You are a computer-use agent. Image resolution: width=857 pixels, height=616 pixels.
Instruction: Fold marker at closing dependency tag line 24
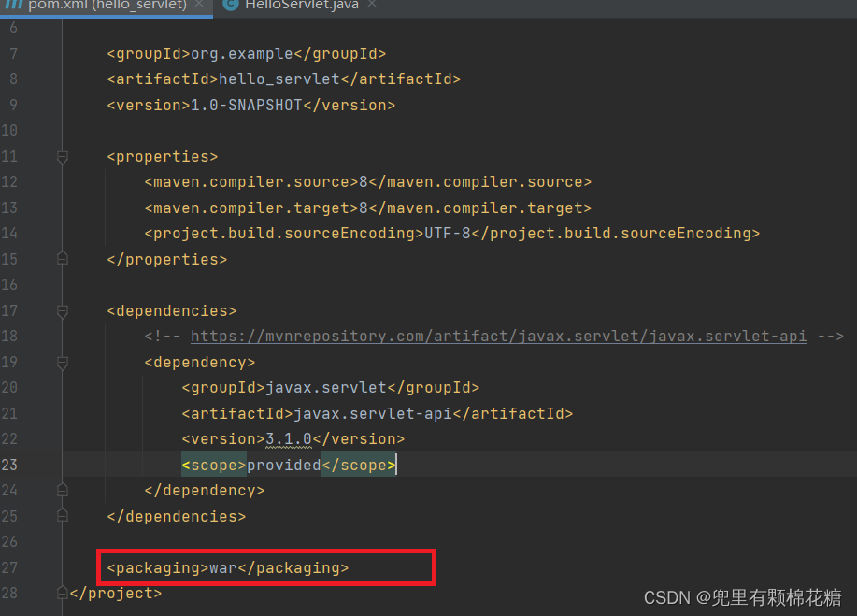[63, 490]
